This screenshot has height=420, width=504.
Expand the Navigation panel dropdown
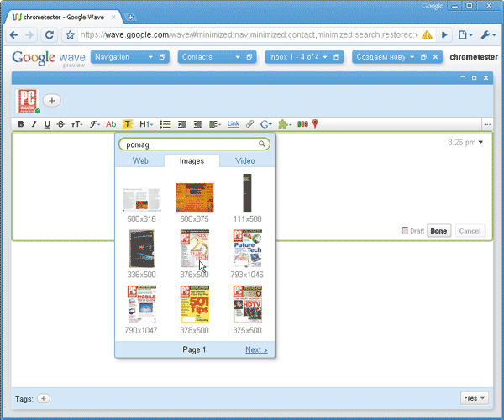(x=150, y=57)
